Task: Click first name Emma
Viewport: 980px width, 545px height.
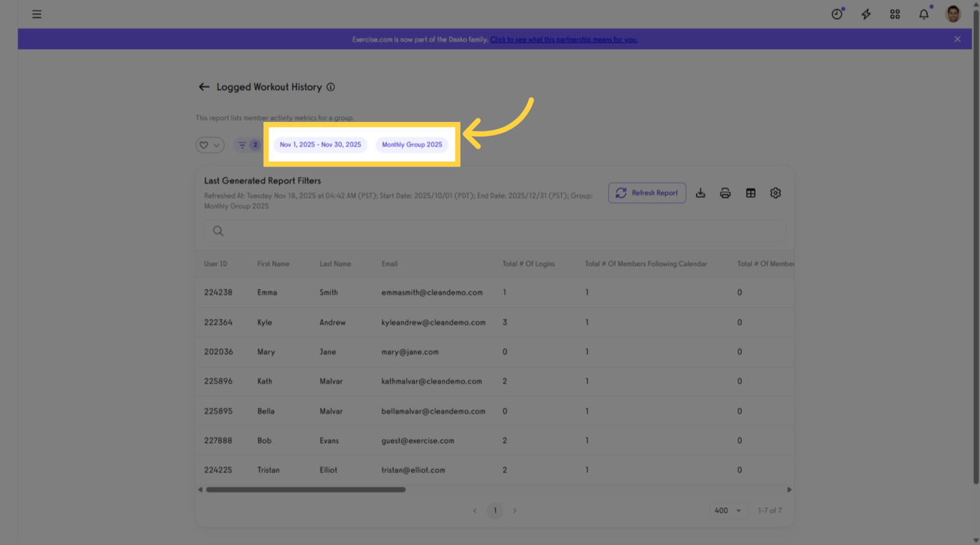Action: coord(267,293)
